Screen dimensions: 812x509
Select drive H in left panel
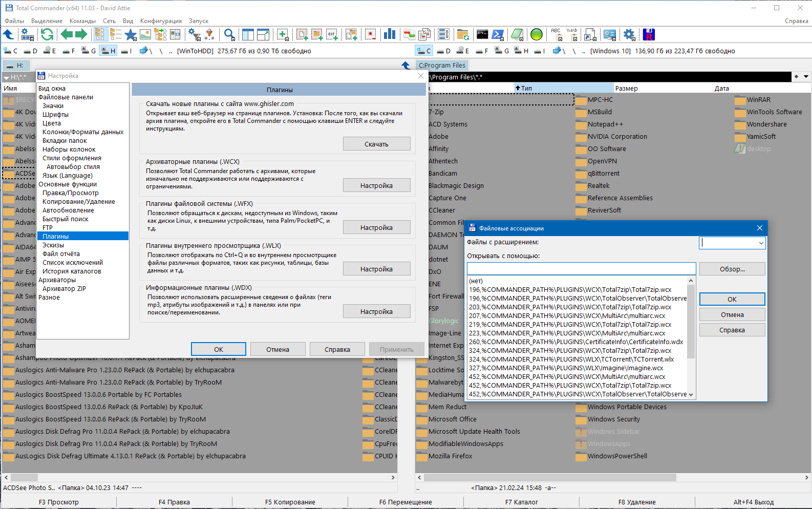click(x=108, y=51)
